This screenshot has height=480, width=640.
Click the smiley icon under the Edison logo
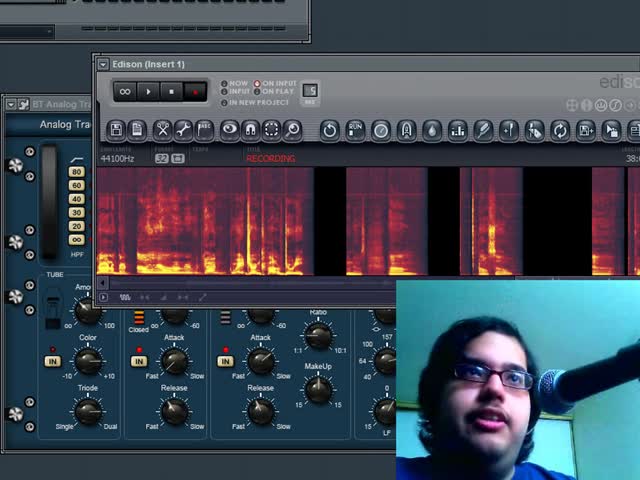pyautogui.click(x=600, y=105)
